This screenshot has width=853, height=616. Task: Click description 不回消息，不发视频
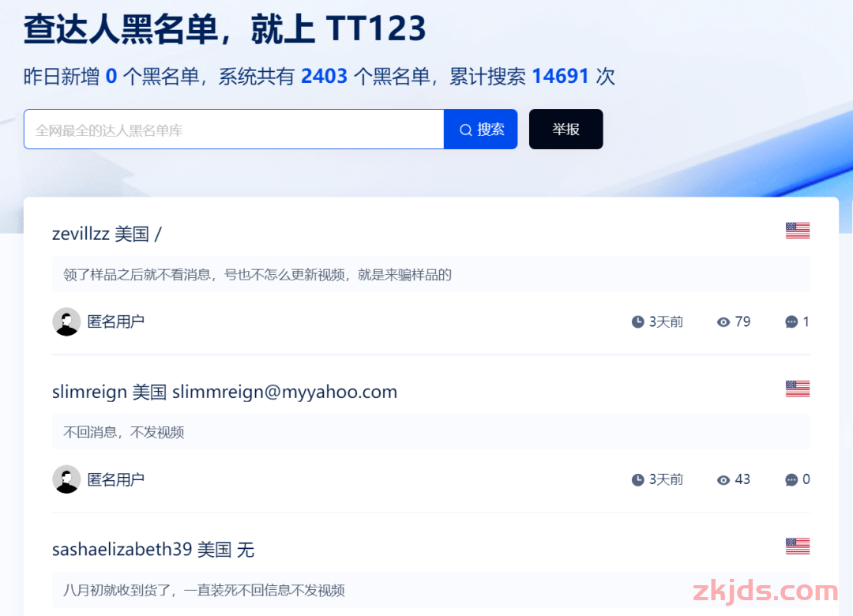124,433
